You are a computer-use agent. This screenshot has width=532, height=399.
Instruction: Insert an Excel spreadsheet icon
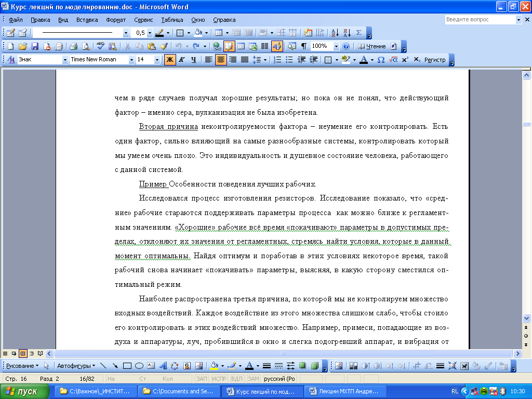tap(253, 46)
